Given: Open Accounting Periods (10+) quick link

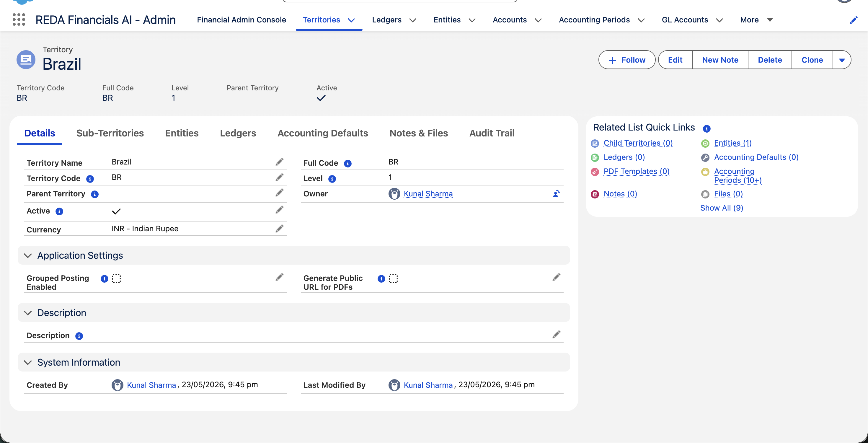Looking at the screenshot, I should tap(738, 176).
